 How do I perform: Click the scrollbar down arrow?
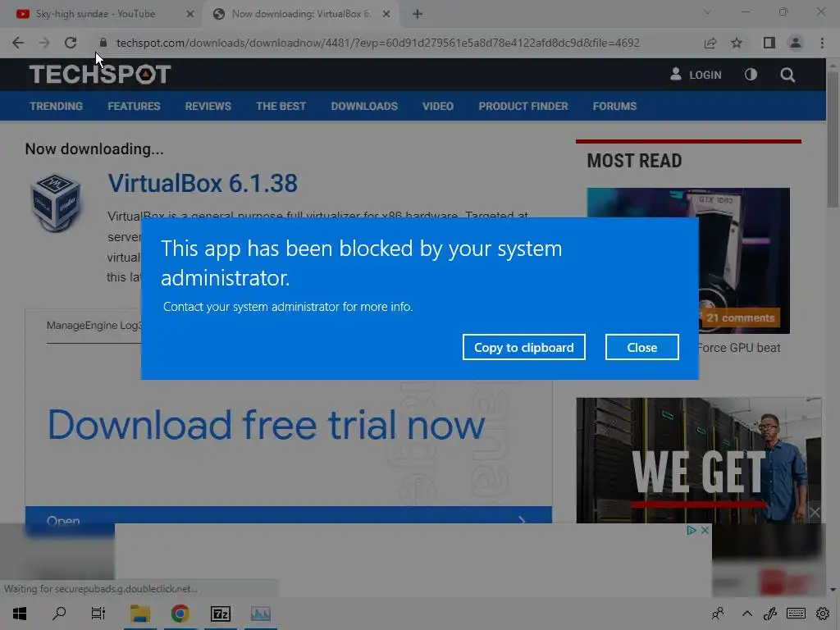coord(833,590)
